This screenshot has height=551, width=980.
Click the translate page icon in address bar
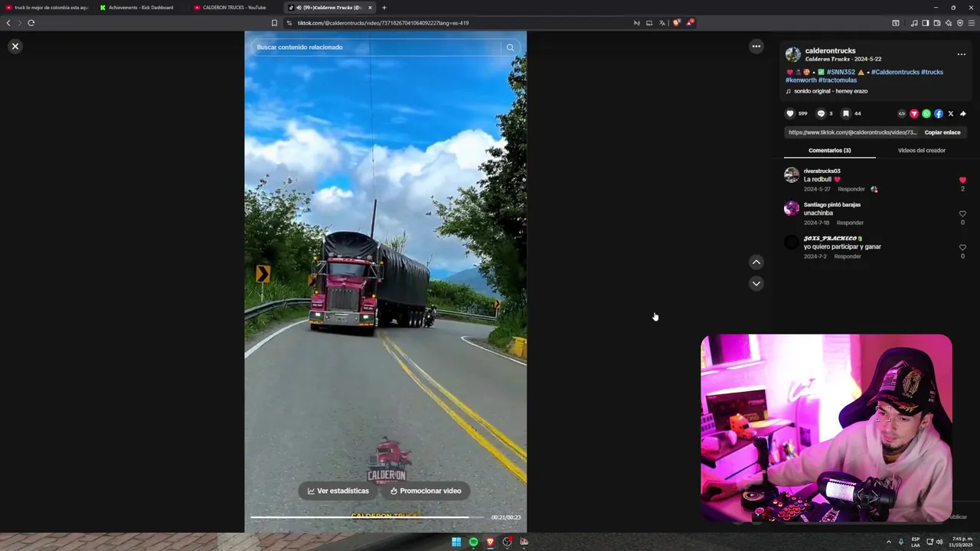click(662, 23)
